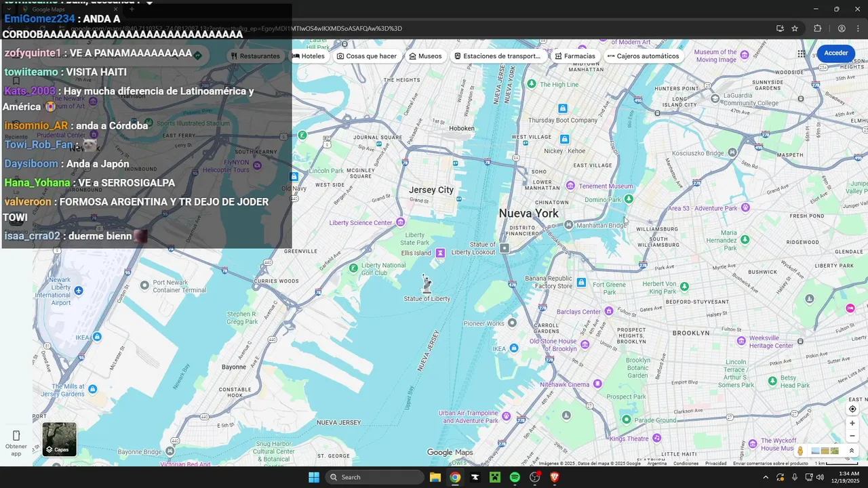Screen dimensions: 868x488
Task: Click Enviar comentarios sobre el producto
Action: [770, 464]
